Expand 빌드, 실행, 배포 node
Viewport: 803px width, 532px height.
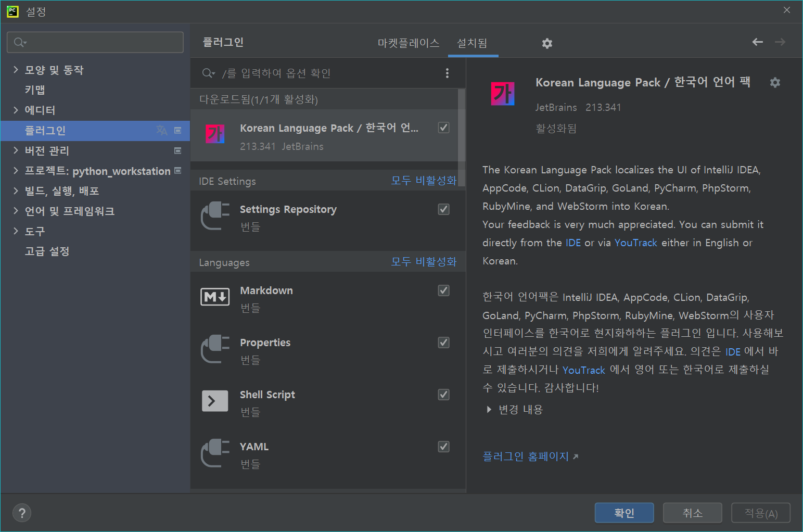[x=16, y=191]
